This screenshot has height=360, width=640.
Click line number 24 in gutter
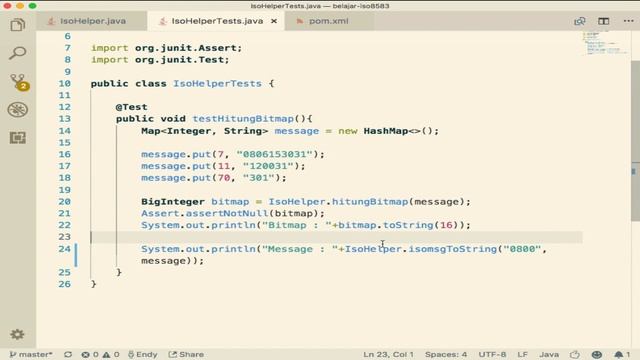(64, 249)
